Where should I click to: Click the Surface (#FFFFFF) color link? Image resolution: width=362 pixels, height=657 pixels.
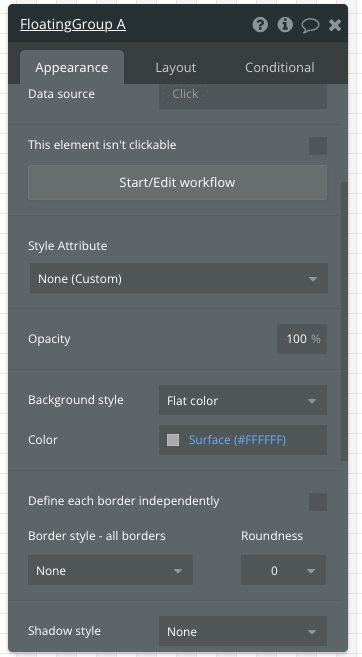click(x=238, y=440)
